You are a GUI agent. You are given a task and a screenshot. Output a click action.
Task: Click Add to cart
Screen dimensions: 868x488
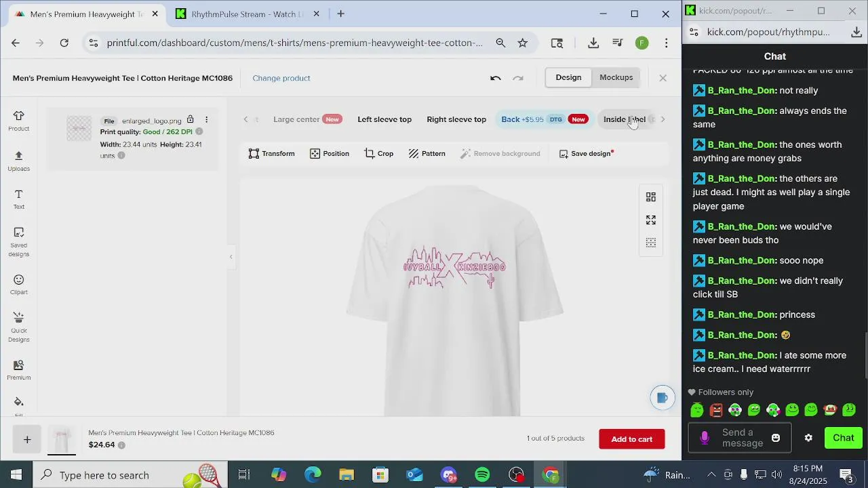[632, 439]
